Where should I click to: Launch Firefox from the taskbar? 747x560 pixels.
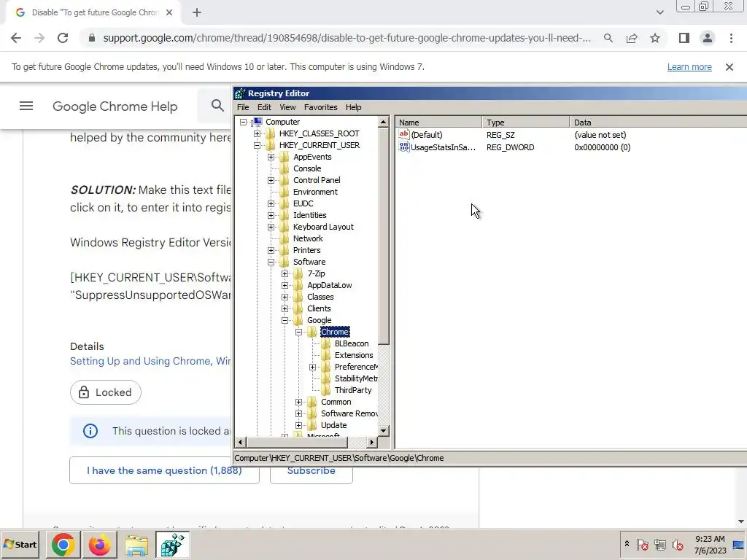99,545
